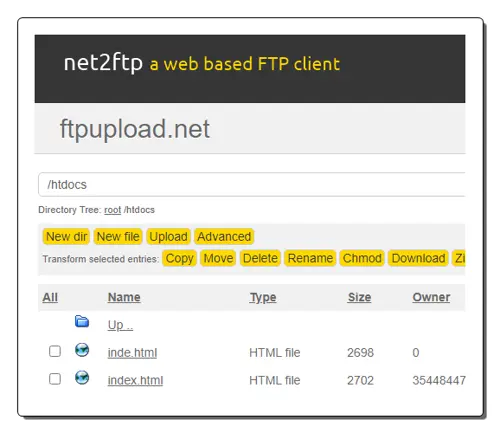The width and height of the screenshot is (500, 433).
Task: Delete the selected entries
Action: [260, 258]
